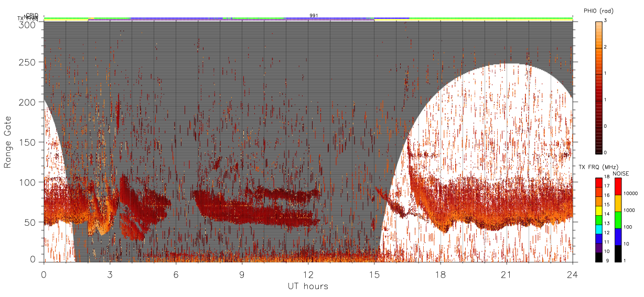Click the 'PHI0 (rad)' colorbar title
The image size is (644, 297).
pos(598,11)
